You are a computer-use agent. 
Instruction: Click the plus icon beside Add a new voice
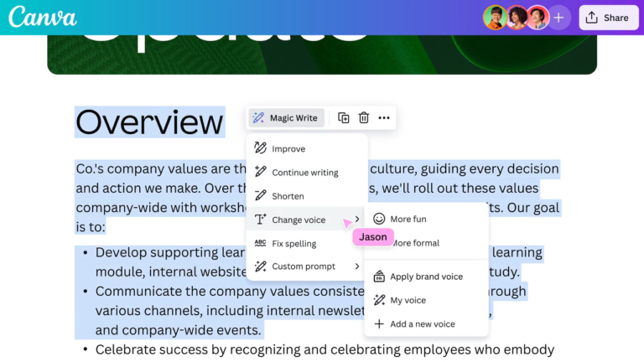click(x=379, y=323)
